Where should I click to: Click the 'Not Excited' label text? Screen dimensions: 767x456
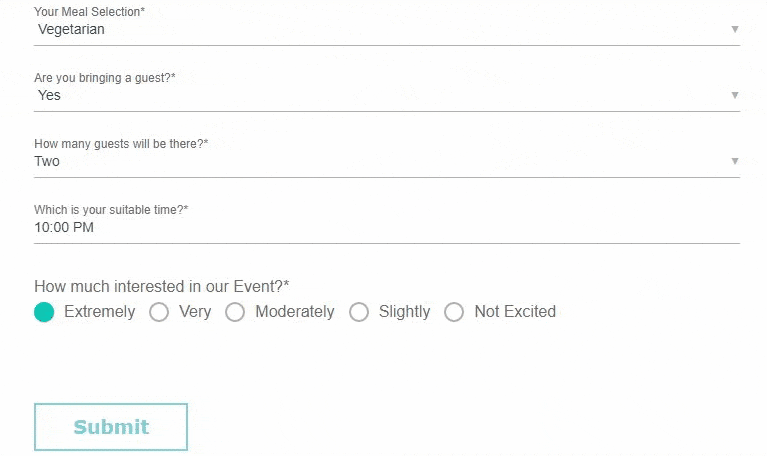pyautogui.click(x=515, y=312)
